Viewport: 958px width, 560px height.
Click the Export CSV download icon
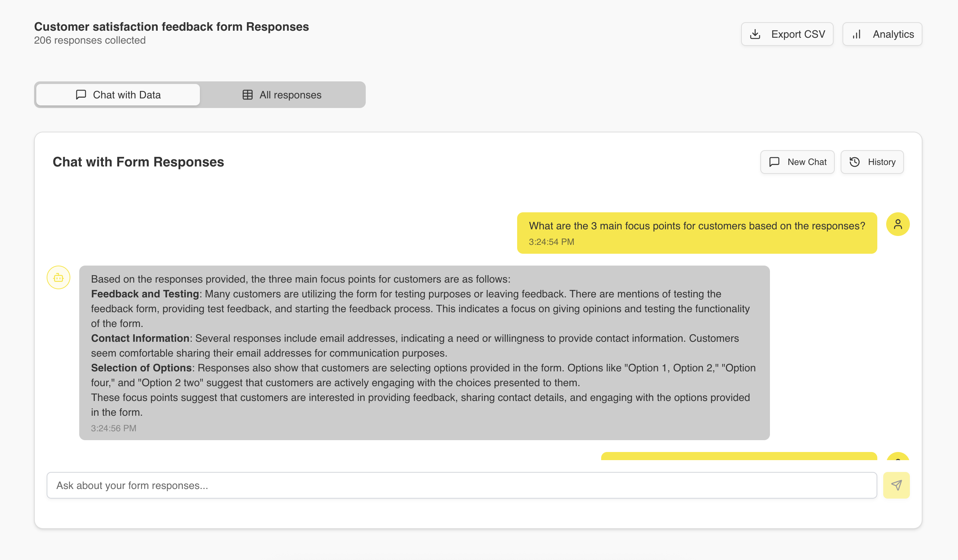pyautogui.click(x=755, y=34)
